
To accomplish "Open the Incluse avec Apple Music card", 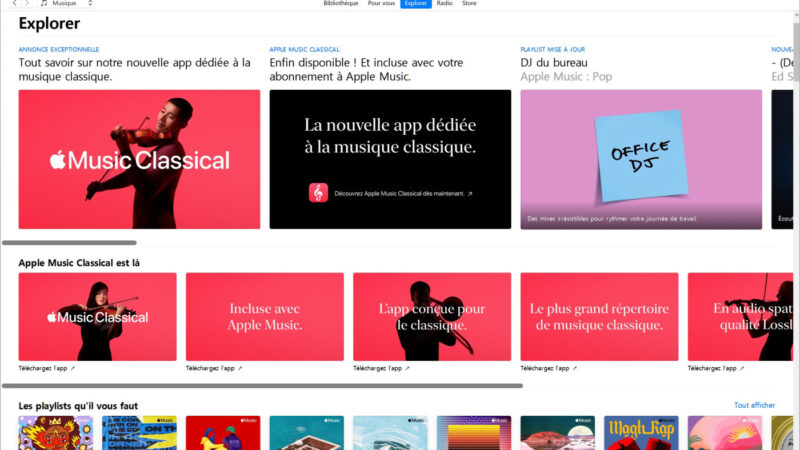I will point(265,317).
